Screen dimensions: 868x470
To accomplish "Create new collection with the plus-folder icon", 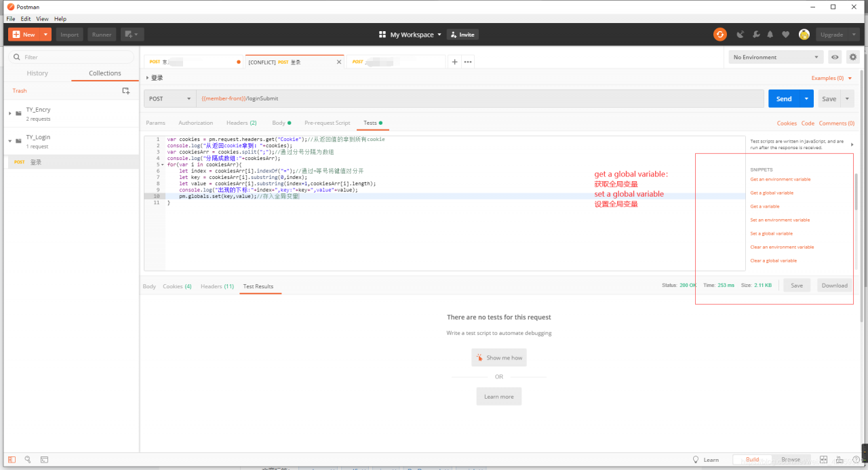I will (125, 90).
